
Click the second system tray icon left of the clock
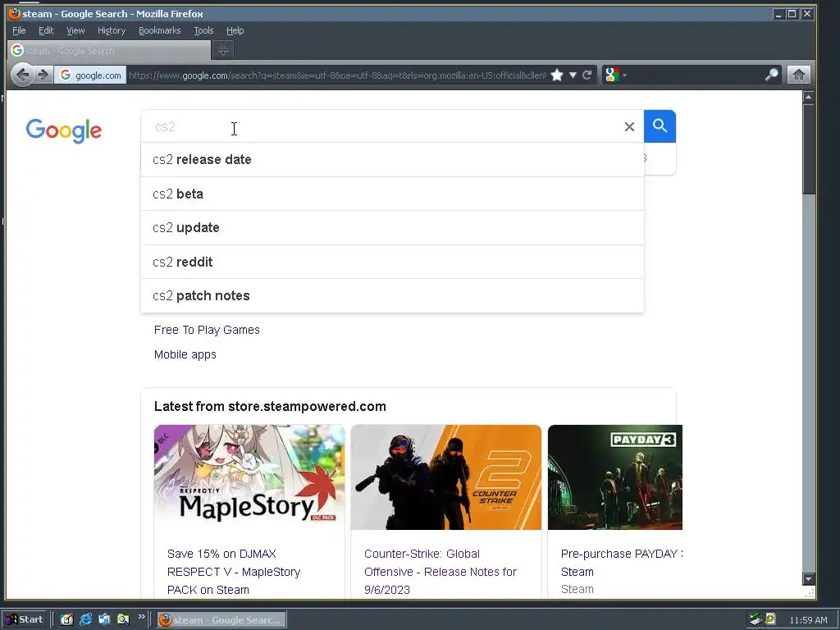[770, 619]
